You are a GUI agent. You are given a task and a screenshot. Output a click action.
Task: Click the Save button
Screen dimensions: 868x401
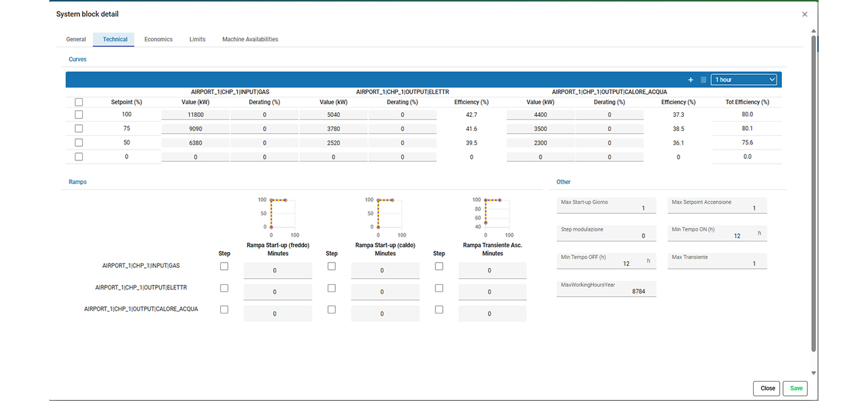point(796,388)
